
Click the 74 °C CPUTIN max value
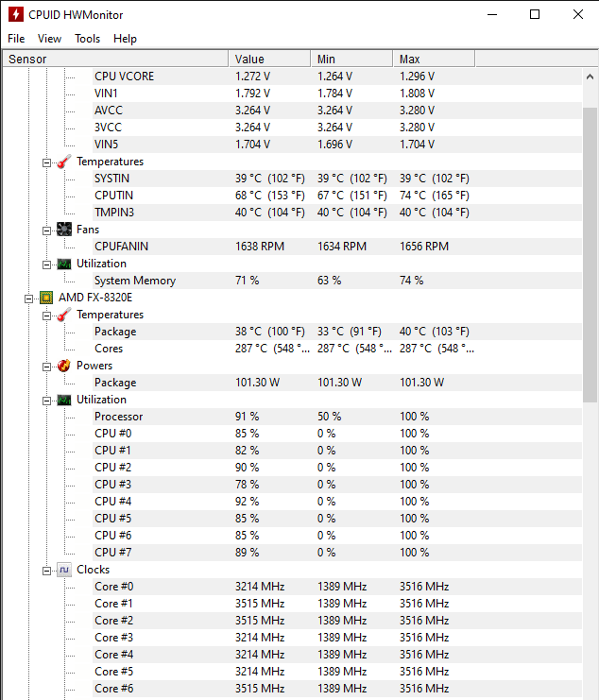(435, 196)
